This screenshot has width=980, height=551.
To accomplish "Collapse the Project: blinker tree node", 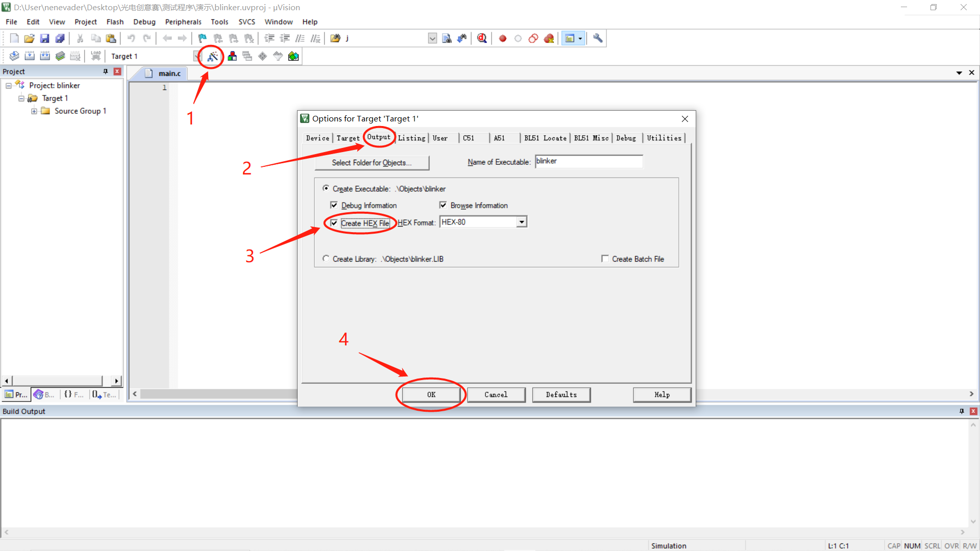I will pyautogui.click(x=9, y=85).
